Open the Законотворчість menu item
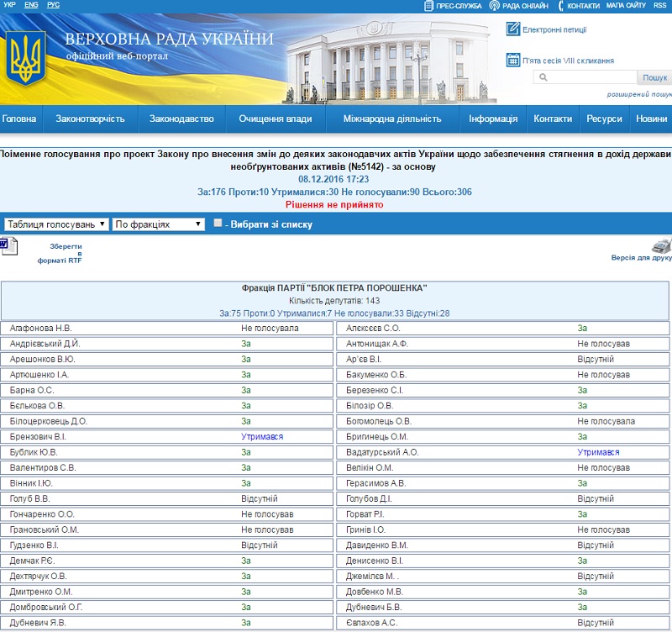The image size is (672, 632). tap(90, 119)
